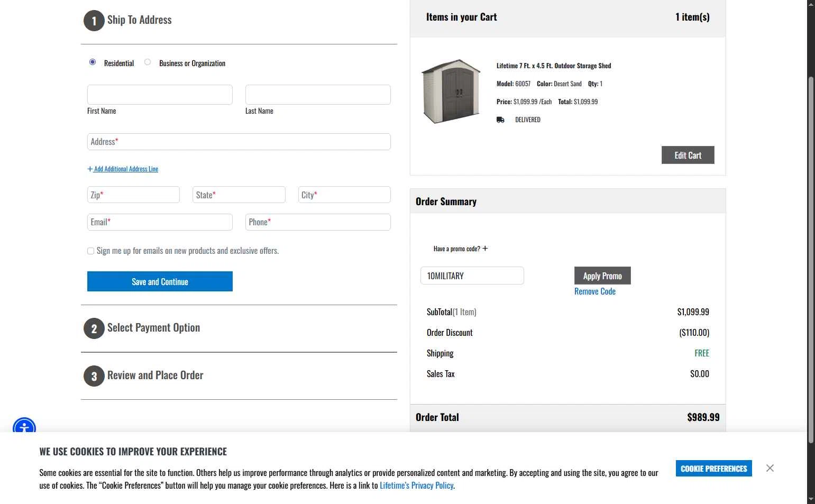The image size is (815, 504).
Task: Select Business or Organization option
Action: 148,62
